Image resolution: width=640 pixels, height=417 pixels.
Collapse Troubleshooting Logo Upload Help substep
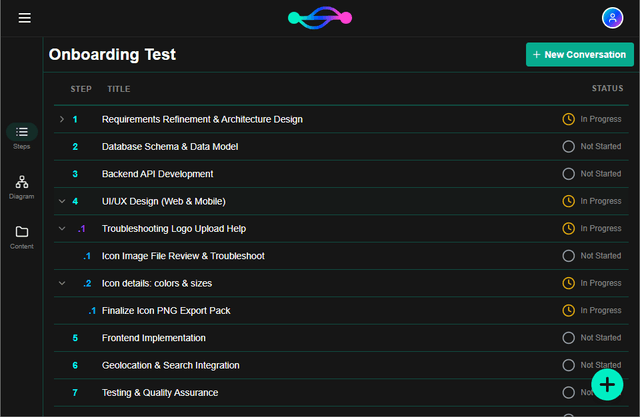click(61, 228)
